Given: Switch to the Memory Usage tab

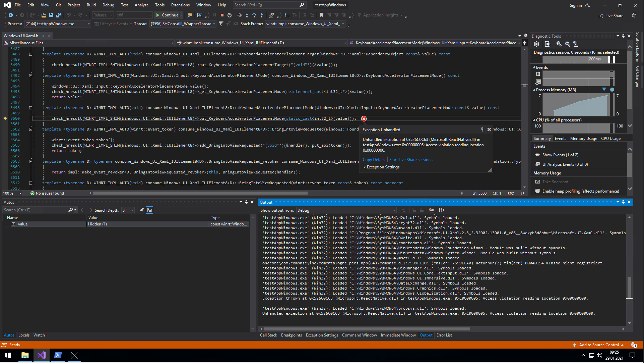Looking at the screenshot, I should point(583,138).
